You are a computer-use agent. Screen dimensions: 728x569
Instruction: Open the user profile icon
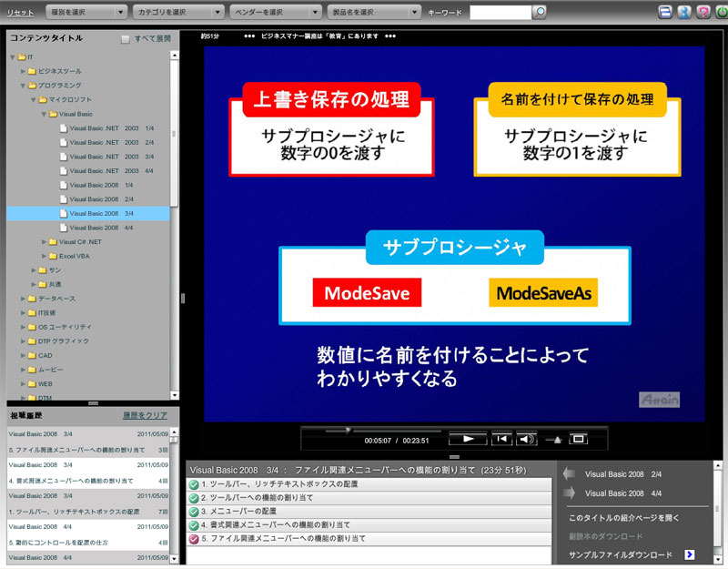point(684,12)
